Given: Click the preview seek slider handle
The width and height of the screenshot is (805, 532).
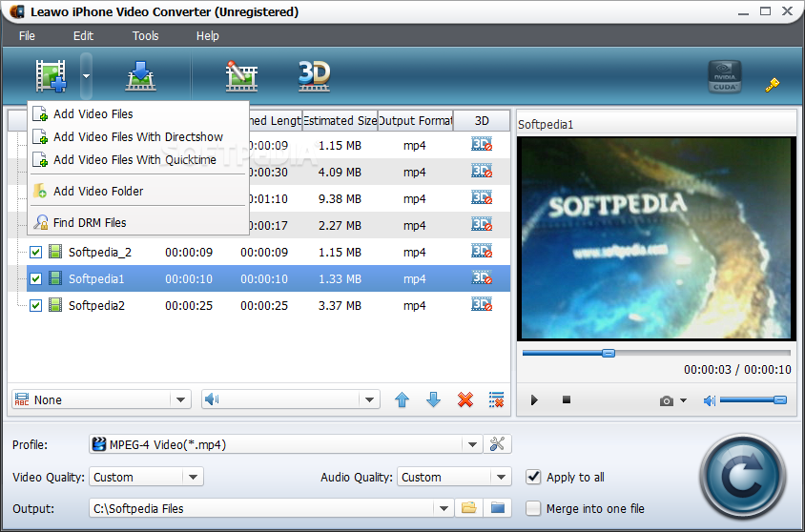Looking at the screenshot, I should coord(609,353).
